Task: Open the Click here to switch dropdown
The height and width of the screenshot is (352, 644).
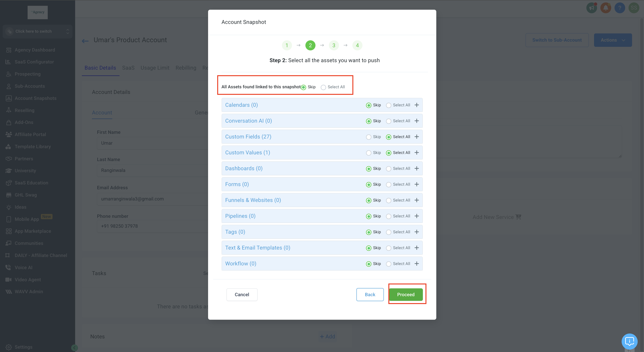Action: (x=37, y=31)
